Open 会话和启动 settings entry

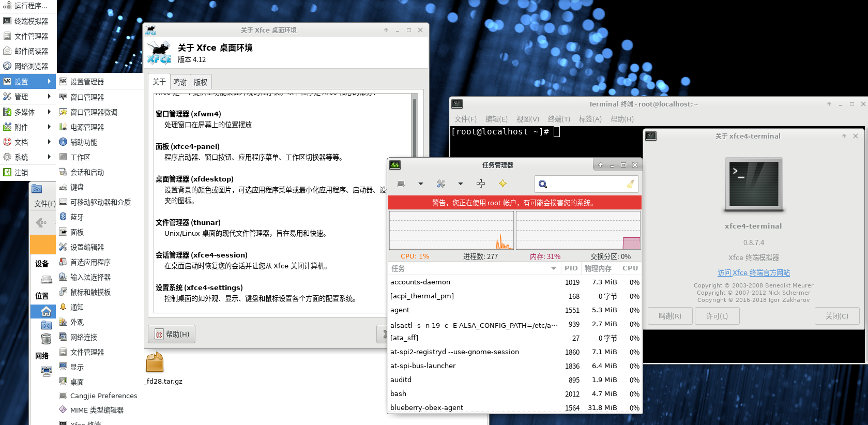(x=99, y=172)
